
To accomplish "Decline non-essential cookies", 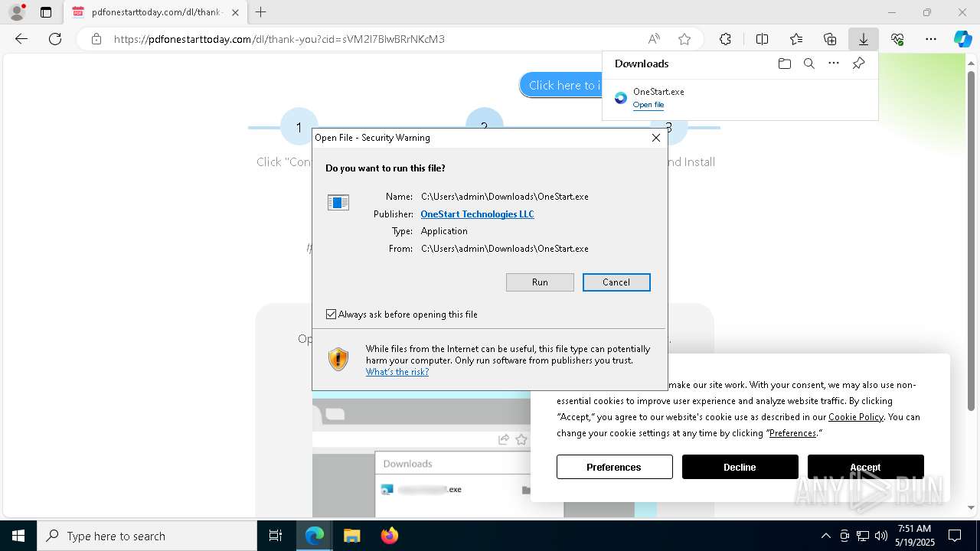I will tap(740, 467).
